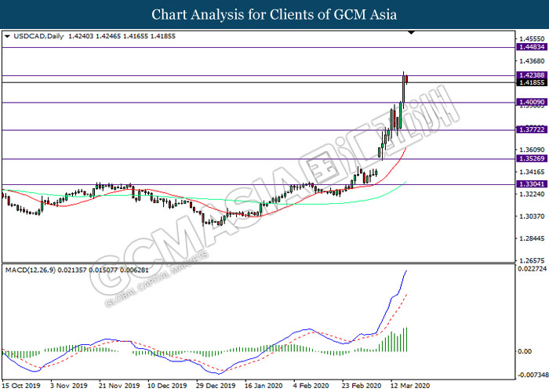This screenshot has width=549, height=392.
Task: Click the 15 Oct 2019 date marker
Action: tap(20, 386)
